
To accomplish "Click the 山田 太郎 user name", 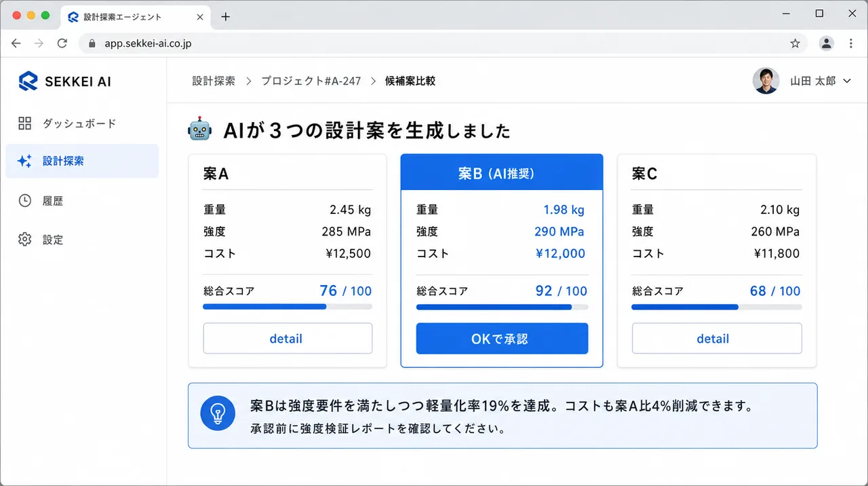I will (x=812, y=81).
